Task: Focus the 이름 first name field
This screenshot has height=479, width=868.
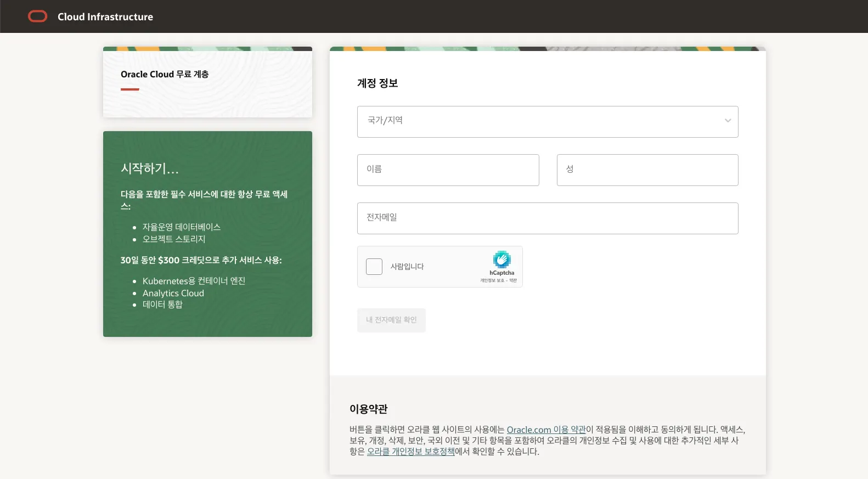Action: point(448,170)
